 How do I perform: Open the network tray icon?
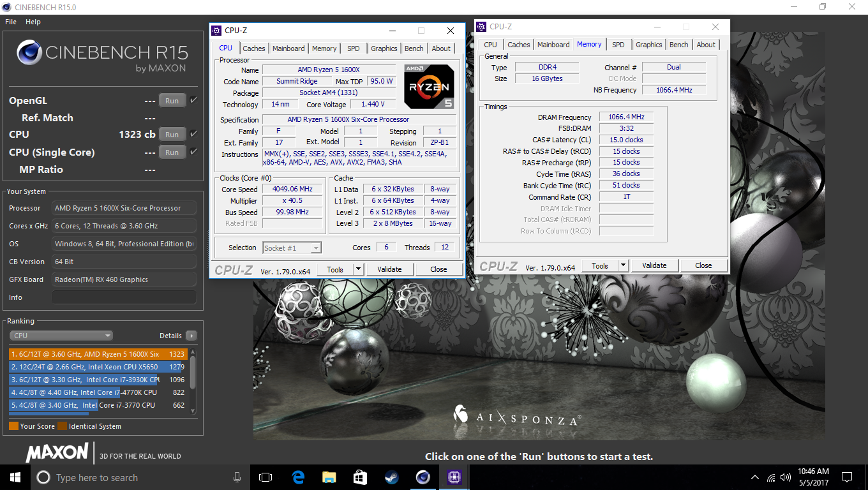click(771, 477)
